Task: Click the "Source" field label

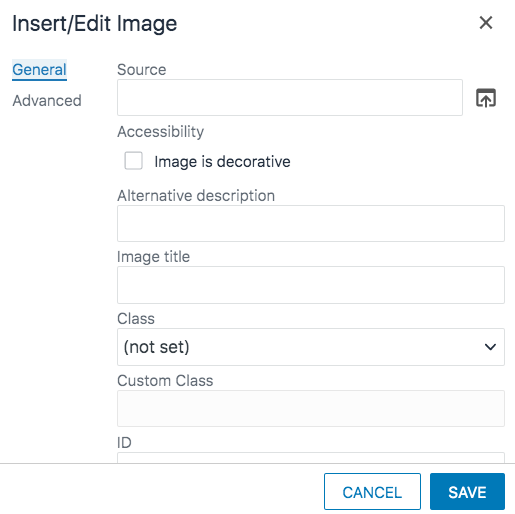Action: (142, 70)
